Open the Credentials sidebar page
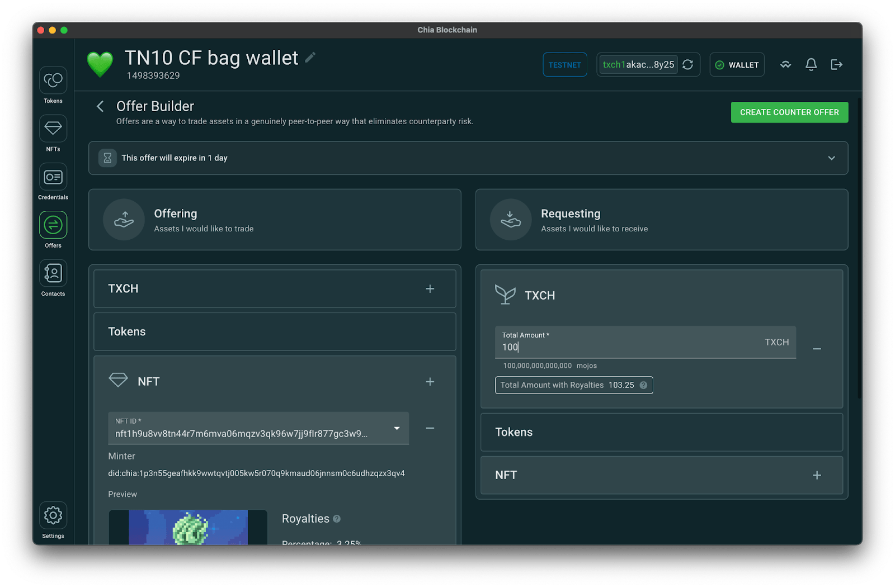Viewport: 895px width, 588px height. pos(53,177)
